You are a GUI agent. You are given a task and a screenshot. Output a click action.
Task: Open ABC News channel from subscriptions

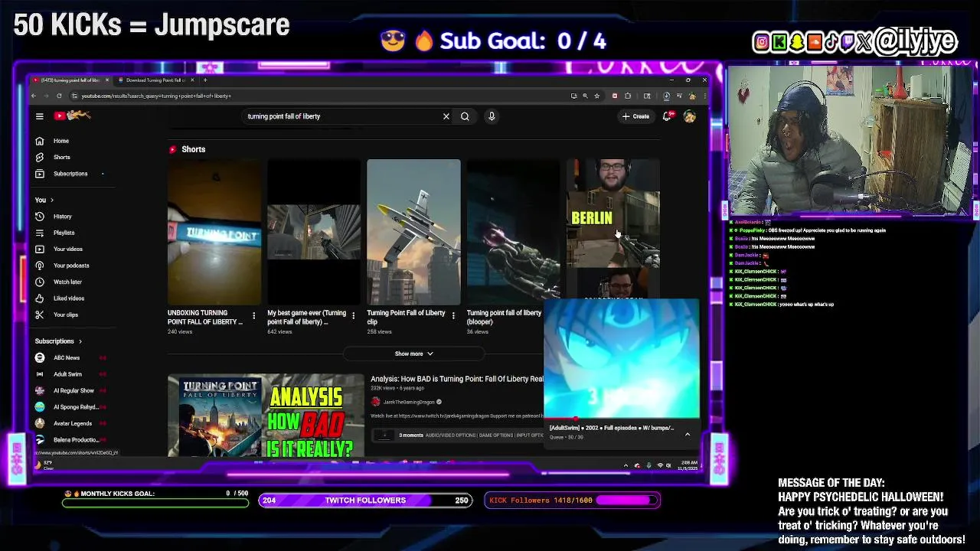[x=70, y=357]
